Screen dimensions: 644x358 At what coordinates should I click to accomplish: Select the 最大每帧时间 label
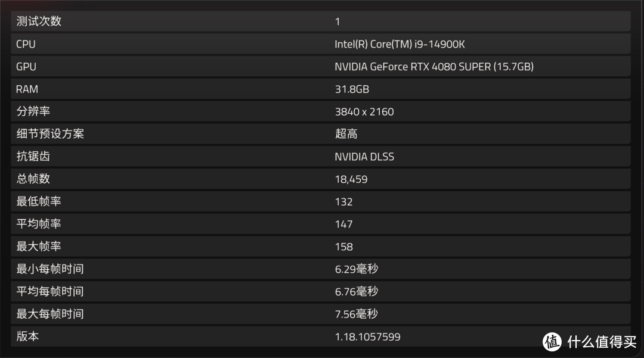pos(49,314)
